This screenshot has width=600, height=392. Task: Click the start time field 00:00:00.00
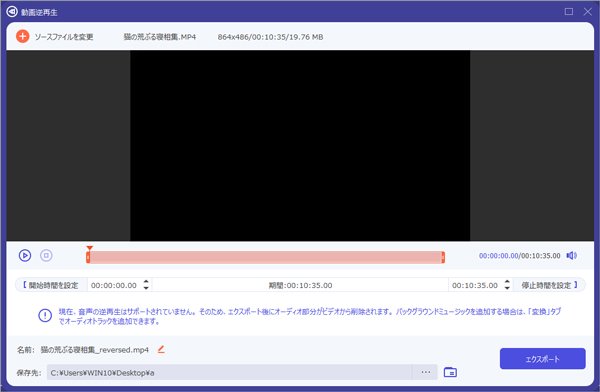pos(114,285)
